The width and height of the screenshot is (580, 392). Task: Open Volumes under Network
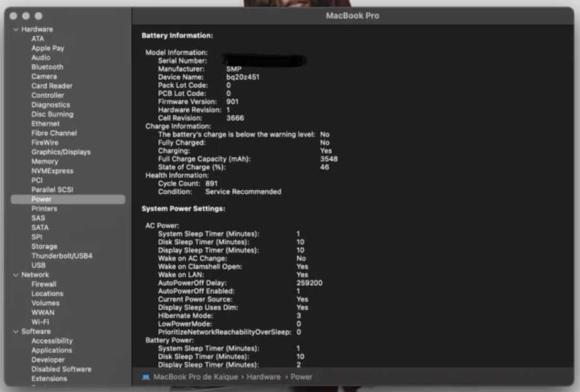click(x=45, y=303)
